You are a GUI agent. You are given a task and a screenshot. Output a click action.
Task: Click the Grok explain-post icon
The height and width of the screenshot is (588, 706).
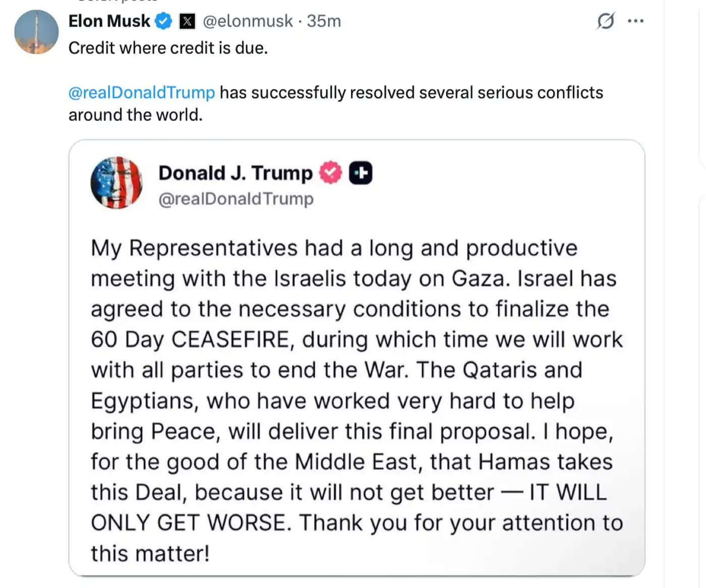(605, 21)
